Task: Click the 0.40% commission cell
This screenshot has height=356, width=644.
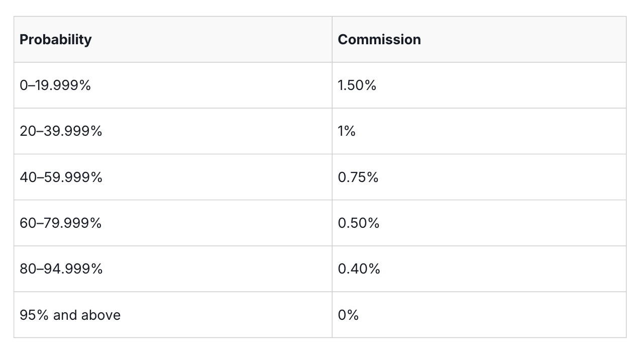Action: tap(359, 269)
